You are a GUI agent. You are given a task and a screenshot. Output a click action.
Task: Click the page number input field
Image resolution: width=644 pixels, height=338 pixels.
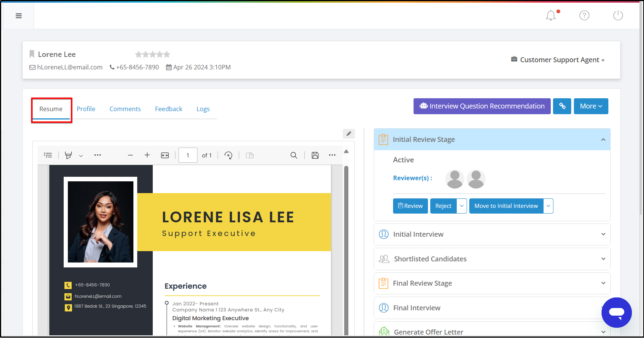(188, 155)
